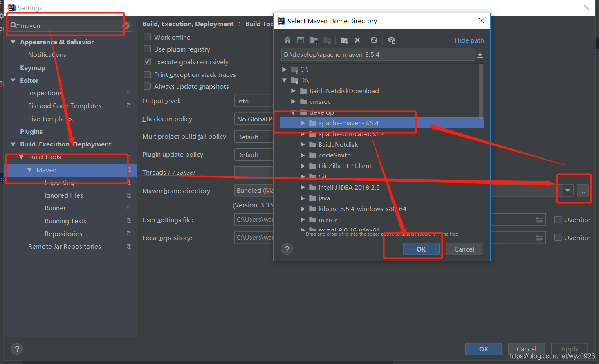
Task: Uncheck Execute goals recursively
Action: [148, 62]
